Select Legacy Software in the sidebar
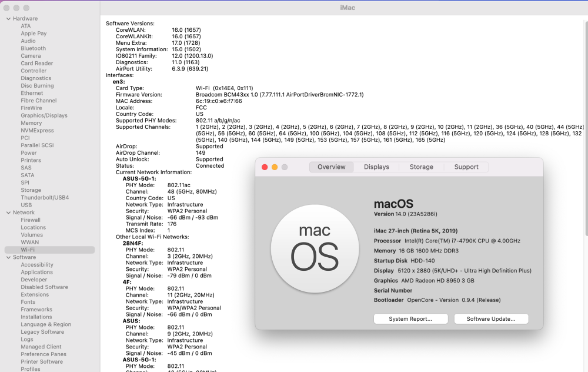The image size is (588, 372). tap(42, 332)
